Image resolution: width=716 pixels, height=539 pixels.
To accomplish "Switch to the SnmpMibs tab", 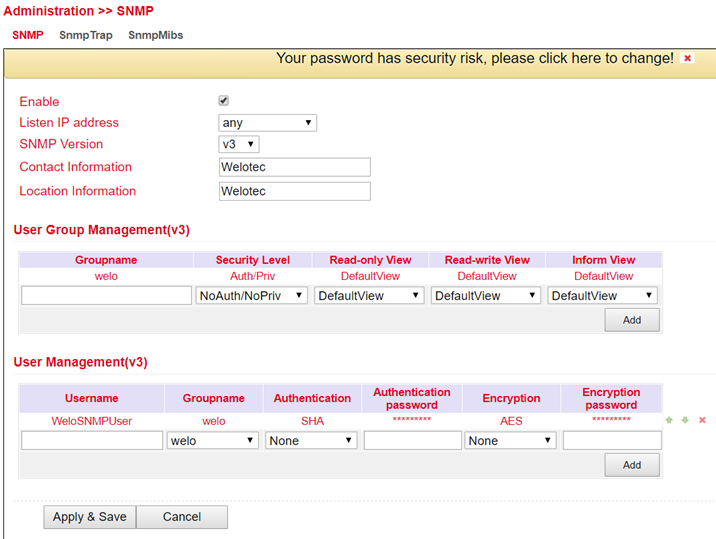I will 155,35.
